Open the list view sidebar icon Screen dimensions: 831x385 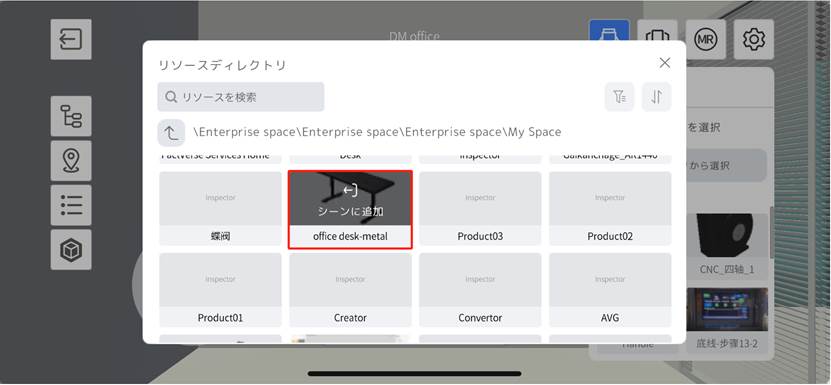[x=71, y=205]
